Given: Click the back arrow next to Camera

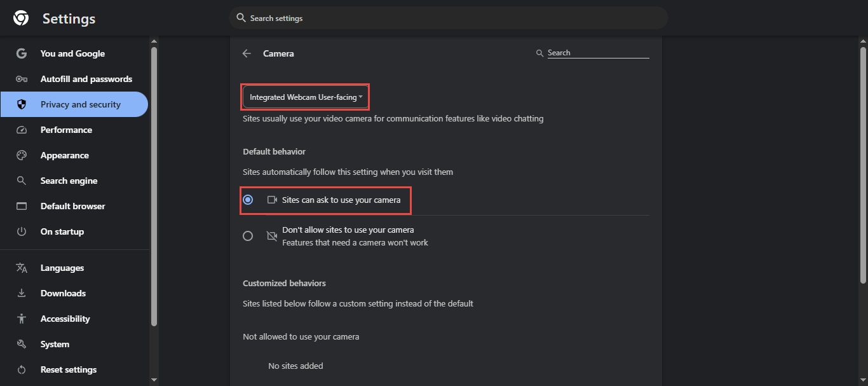Looking at the screenshot, I should click(x=247, y=53).
